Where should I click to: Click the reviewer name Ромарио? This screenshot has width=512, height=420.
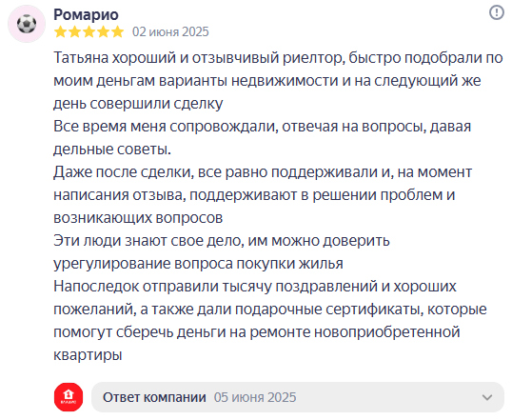click(86, 14)
